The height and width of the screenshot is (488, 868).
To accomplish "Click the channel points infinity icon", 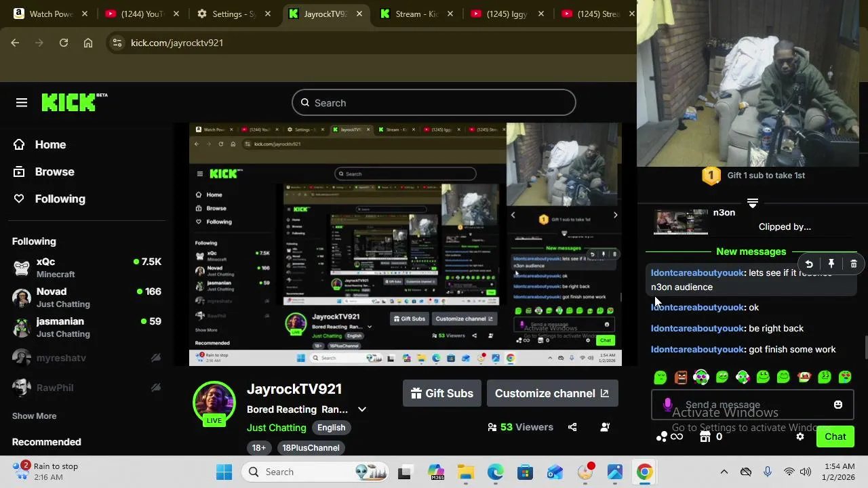I will [x=669, y=437].
